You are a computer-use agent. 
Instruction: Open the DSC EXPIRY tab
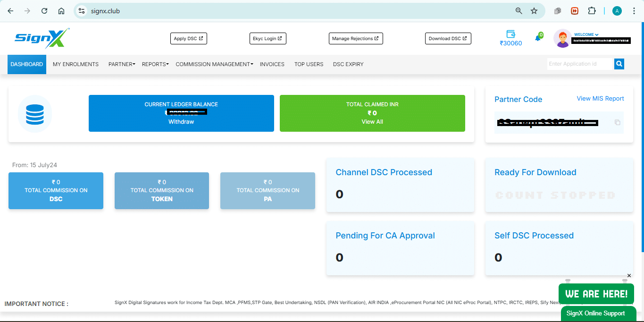pos(348,64)
